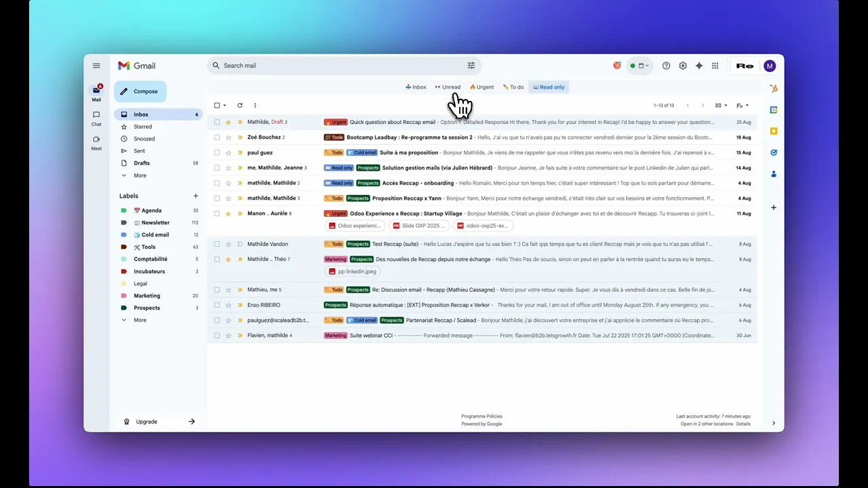Viewport: 868px width, 488px height.
Task: Toggle star on Mathilde Vandon email
Action: (x=229, y=244)
